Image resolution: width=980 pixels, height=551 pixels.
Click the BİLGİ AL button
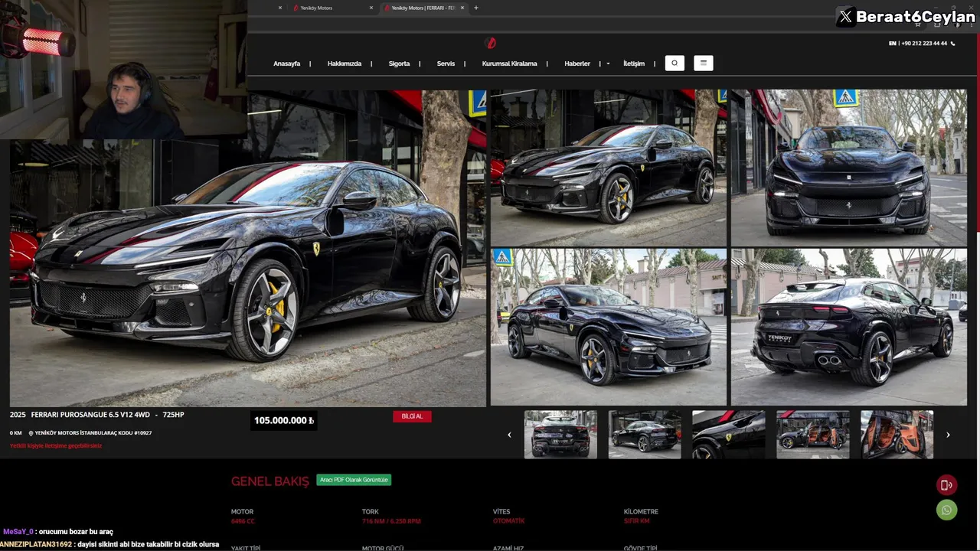point(412,416)
